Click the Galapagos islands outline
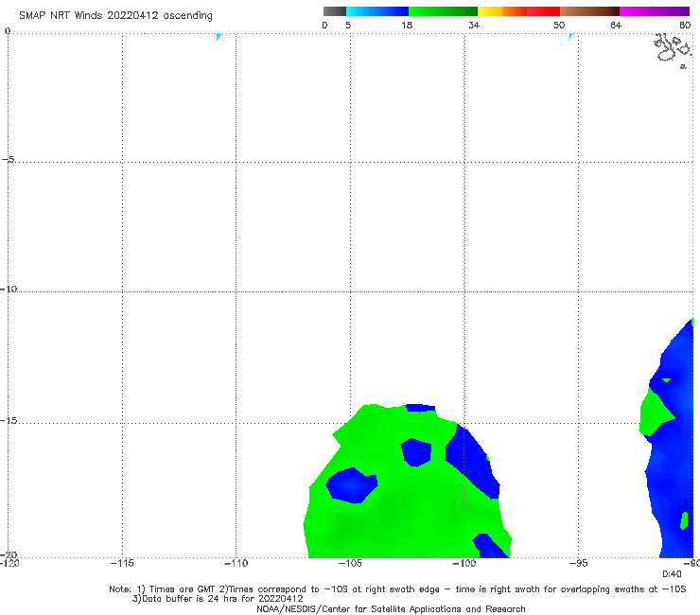Image resolution: width=700 pixels, height=615 pixels. [x=674, y=49]
